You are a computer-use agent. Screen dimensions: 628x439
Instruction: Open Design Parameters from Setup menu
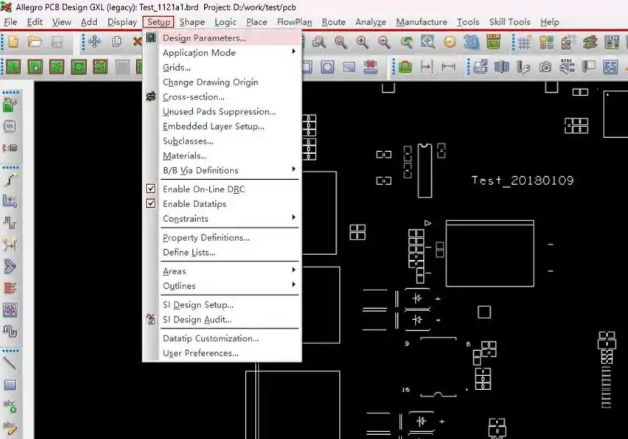click(204, 38)
